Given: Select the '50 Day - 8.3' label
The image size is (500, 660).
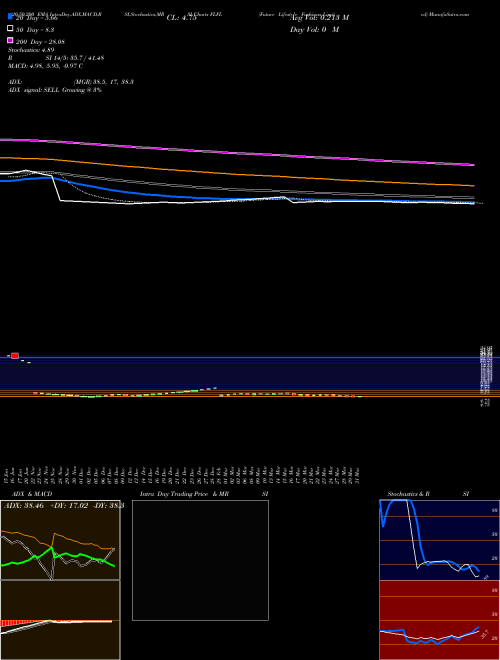Looking at the screenshot, I should [35, 30].
